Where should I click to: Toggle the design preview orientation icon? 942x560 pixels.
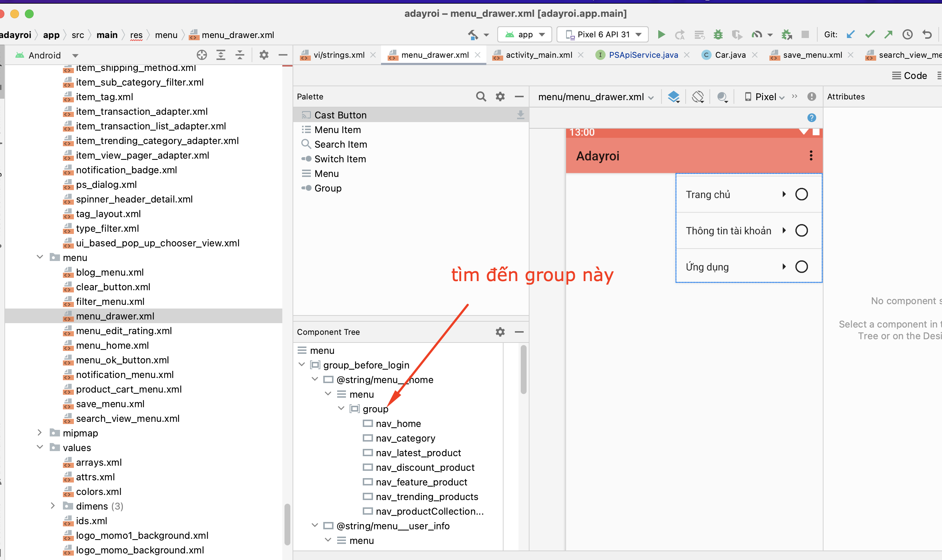(x=698, y=97)
